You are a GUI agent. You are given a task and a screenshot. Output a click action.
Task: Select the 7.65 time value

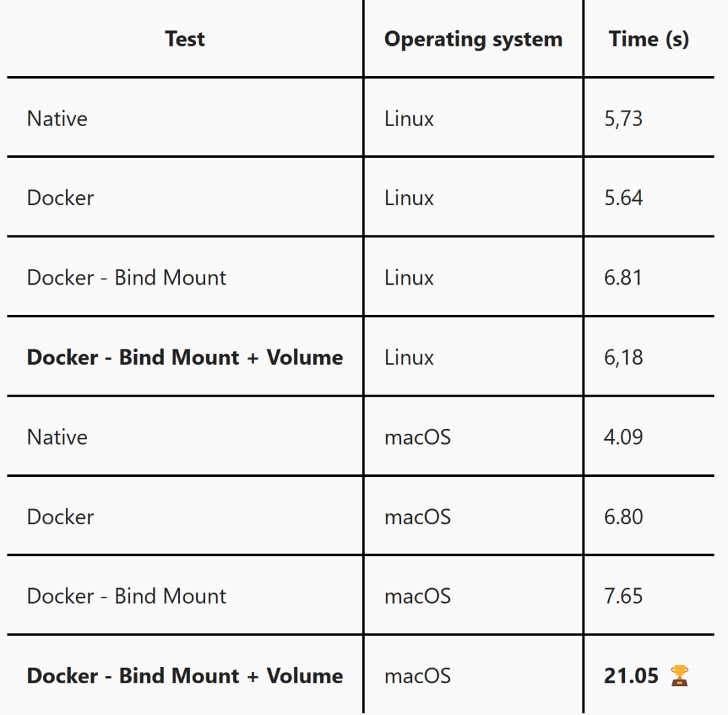623,596
